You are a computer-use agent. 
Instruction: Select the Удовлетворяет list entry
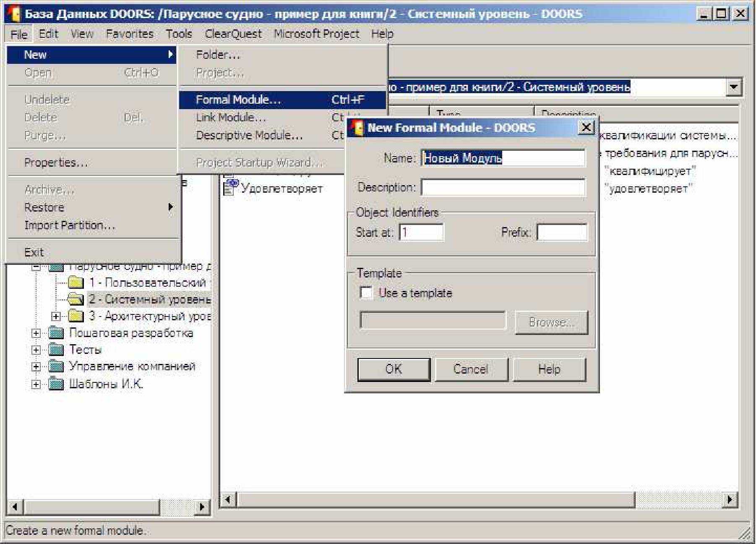pos(282,188)
